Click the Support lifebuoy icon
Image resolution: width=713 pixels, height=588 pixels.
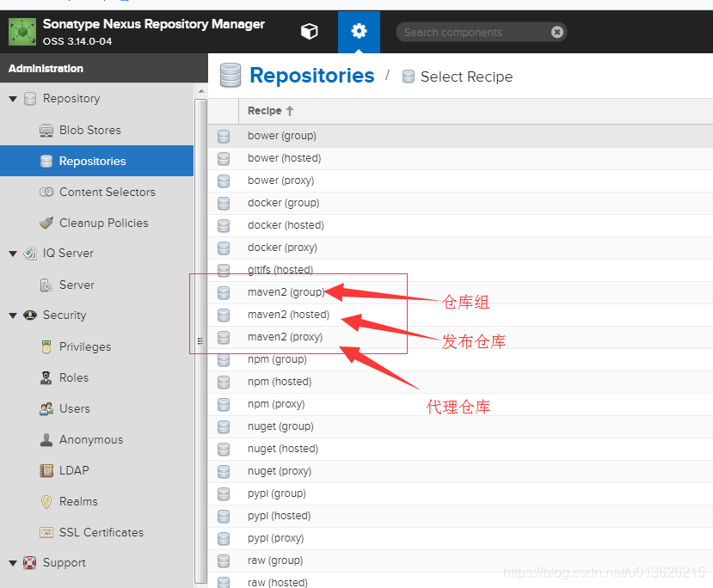coord(30,563)
